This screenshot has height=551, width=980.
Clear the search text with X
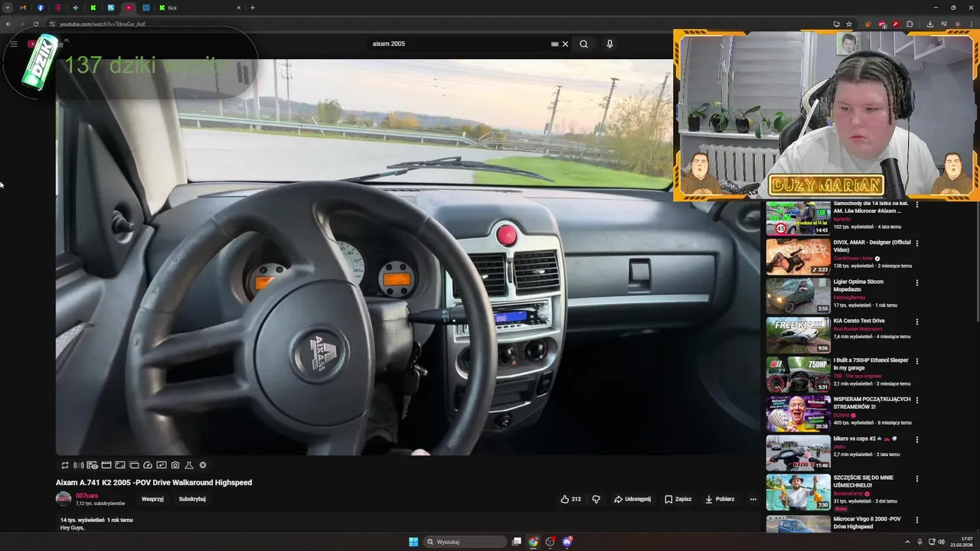(x=565, y=44)
